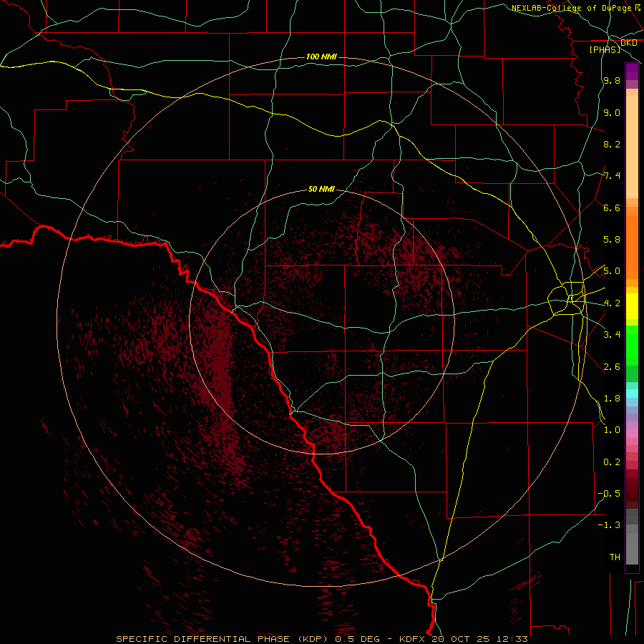Screen dimensions: 644x644
Task: Click the 6.6 value on the color scale
Action: click(x=612, y=208)
